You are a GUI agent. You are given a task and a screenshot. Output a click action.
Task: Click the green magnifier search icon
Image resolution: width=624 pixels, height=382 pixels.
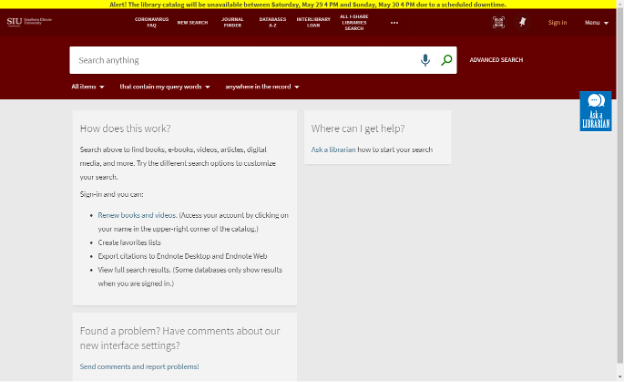(x=447, y=60)
